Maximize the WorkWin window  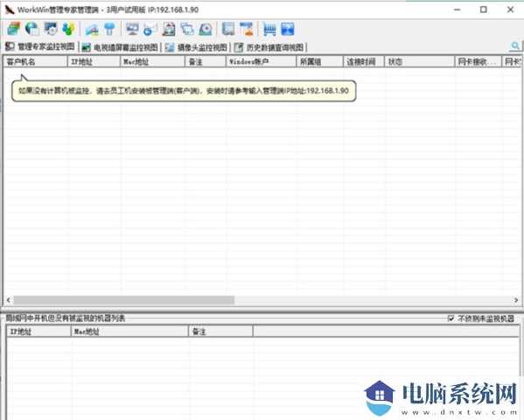point(483,10)
